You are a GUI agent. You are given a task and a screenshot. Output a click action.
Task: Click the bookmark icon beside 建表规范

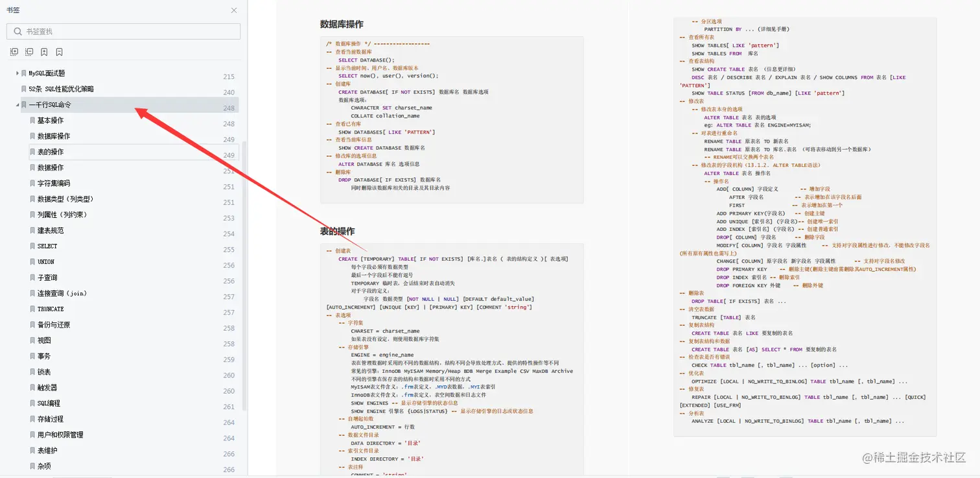point(32,230)
